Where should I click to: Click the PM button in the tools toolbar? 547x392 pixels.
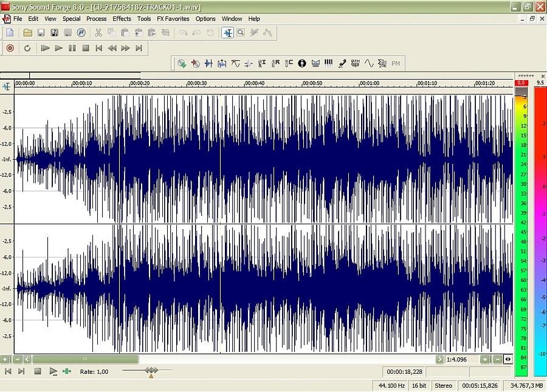tap(396, 63)
